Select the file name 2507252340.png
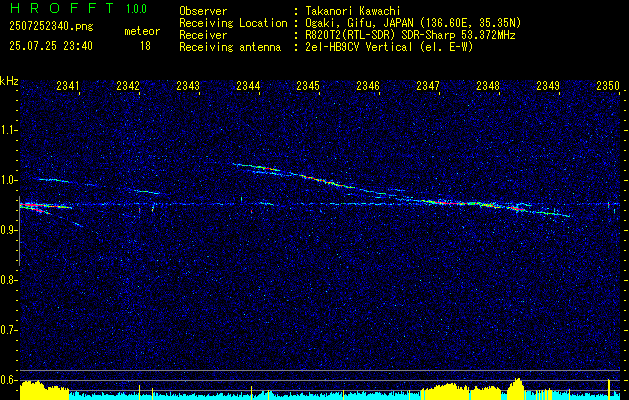This screenshot has width=629, height=400. 51,27
